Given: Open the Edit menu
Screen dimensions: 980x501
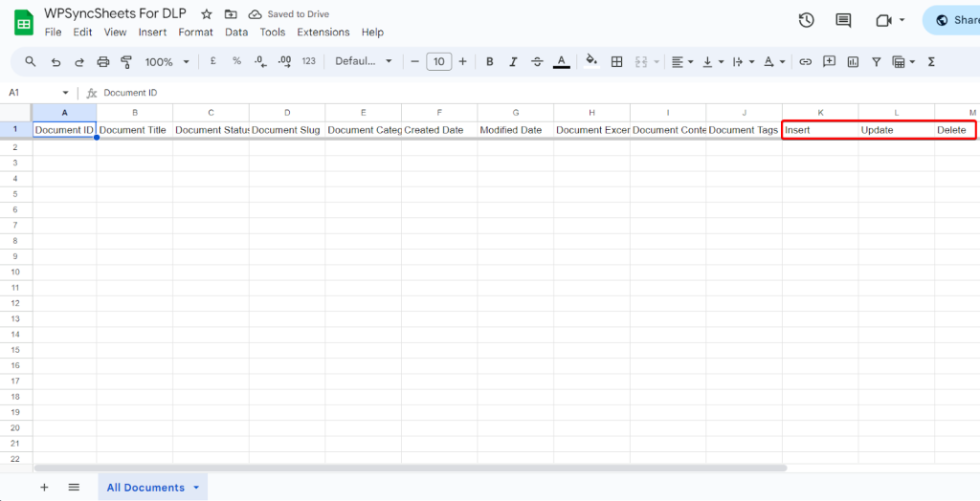Looking at the screenshot, I should click(82, 32).
